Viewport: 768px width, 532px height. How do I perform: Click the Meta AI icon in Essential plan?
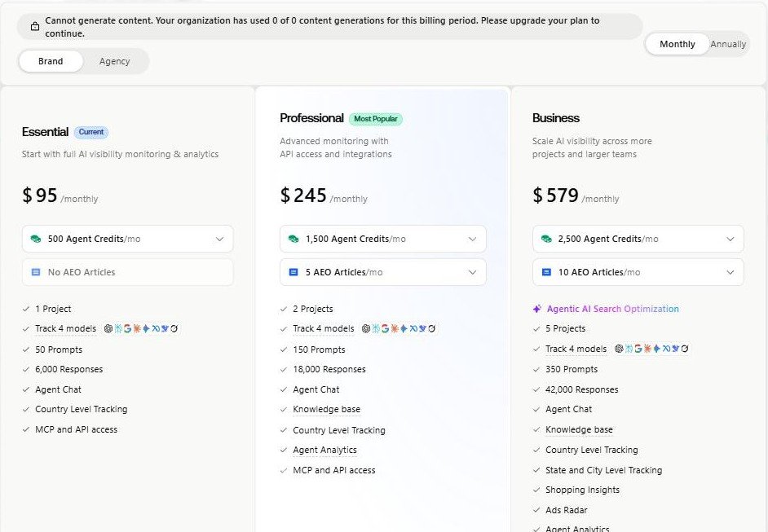pyautogui.click(x=156, y=328)
